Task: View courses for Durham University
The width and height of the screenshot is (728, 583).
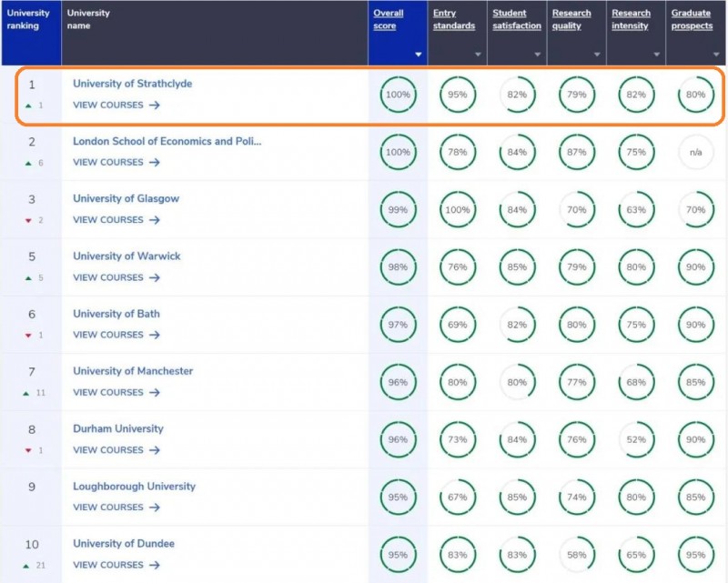Action: (116, 450)
